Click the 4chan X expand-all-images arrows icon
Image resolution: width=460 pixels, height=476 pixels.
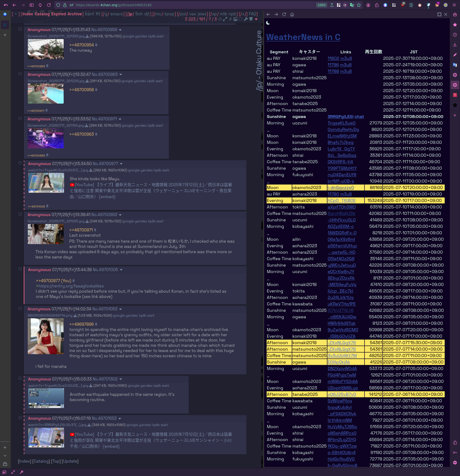[225, 19]
